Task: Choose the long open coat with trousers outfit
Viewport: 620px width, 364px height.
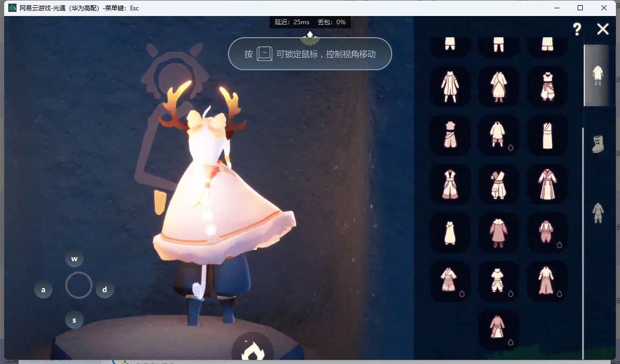Action: pos(450,86)
